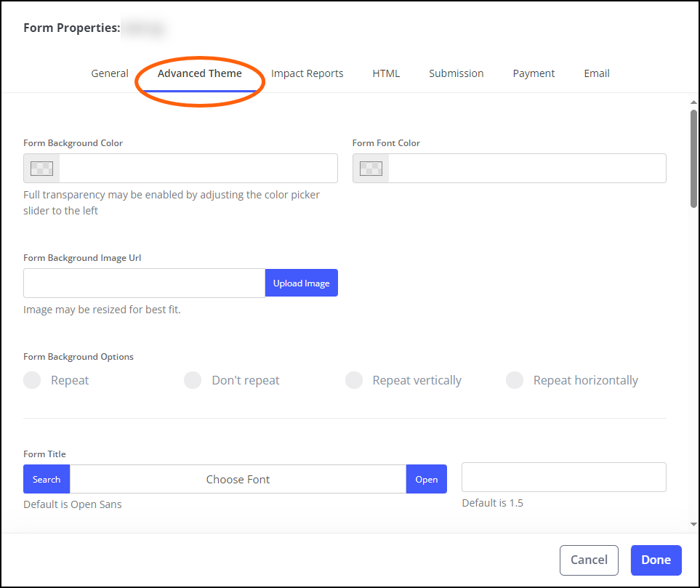Open the Submission tab

pyautogui.click(x=456, y=73)
